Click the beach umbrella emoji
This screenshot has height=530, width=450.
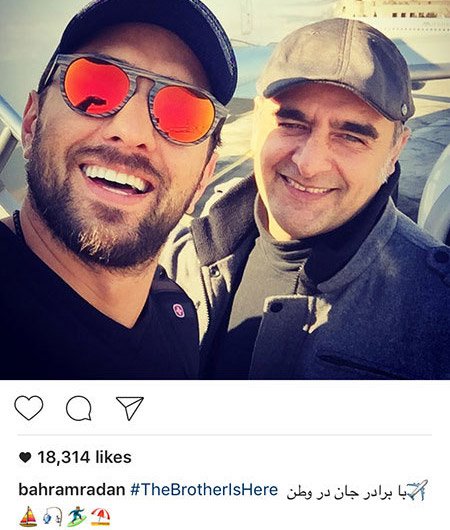[100, 517]
